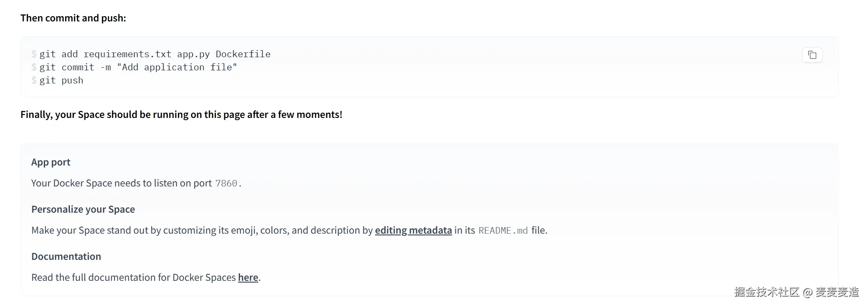Image resolution: width=868 pixels, height=307 pixels.
Task: Click the 'Read the full documentation' sentence
Action: 133,277
